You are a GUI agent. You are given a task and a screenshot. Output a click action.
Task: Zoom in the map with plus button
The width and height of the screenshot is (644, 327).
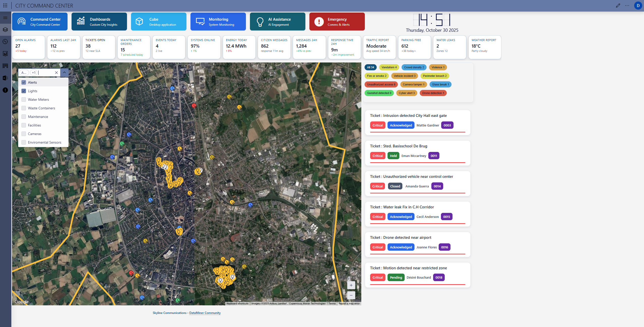pos(351,285)
